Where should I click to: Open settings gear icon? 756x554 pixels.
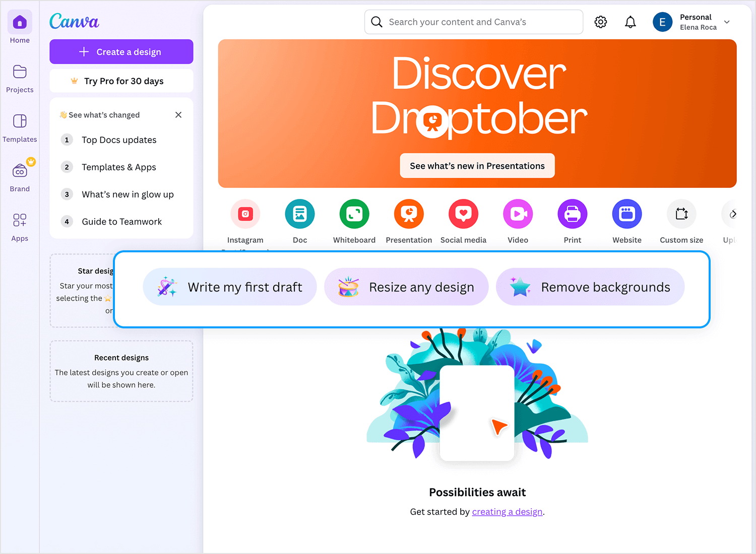[600, 22]
